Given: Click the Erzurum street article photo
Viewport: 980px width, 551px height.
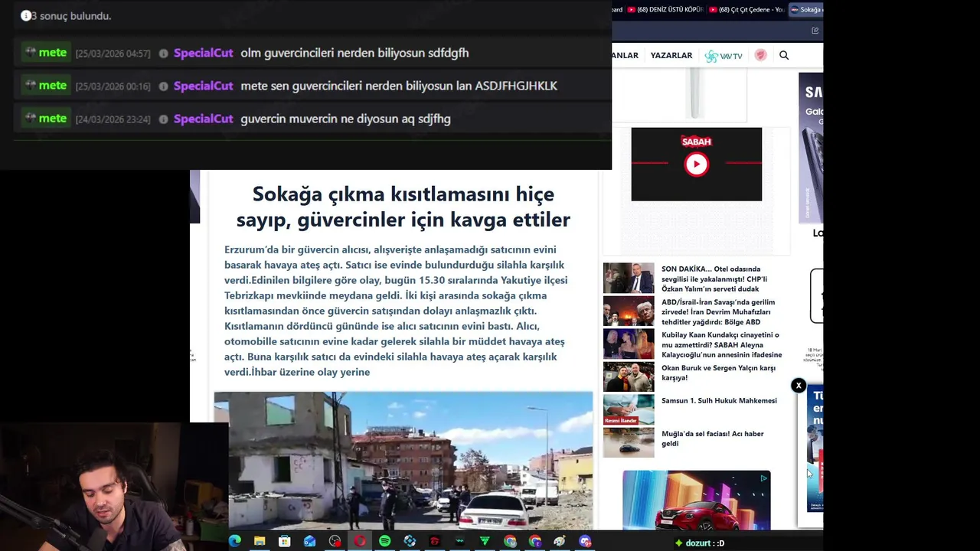Looking at the screenshot, I should [403, 461].
